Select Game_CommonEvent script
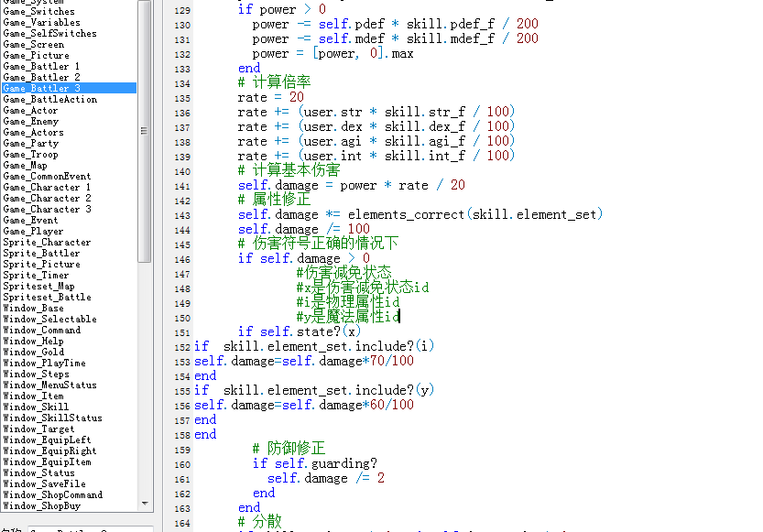Image resolution: width=763 pixels, height=532 pixels. point(47,176)
